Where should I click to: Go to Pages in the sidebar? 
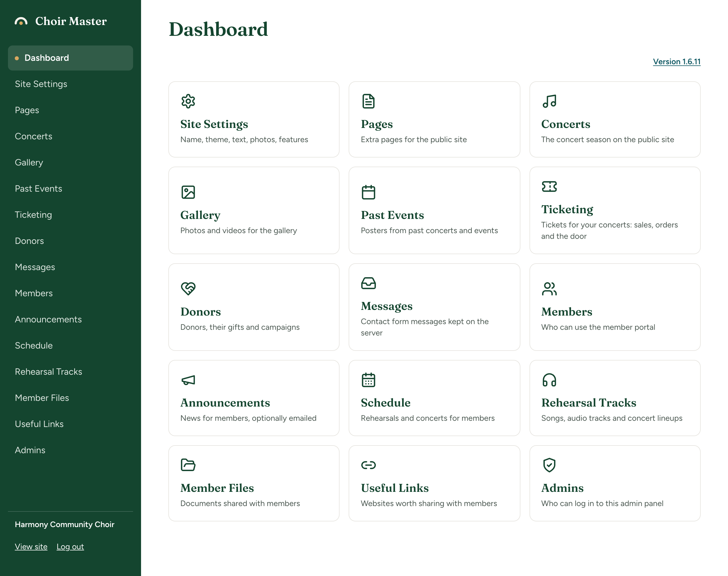(x=70, y=110)
